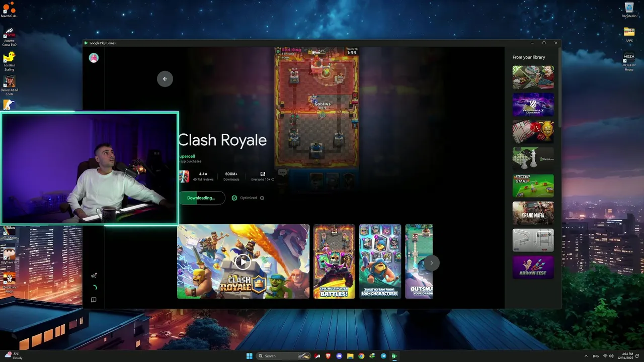
Task: Open File Explorer from the taskbar
Action: point(350,356)
